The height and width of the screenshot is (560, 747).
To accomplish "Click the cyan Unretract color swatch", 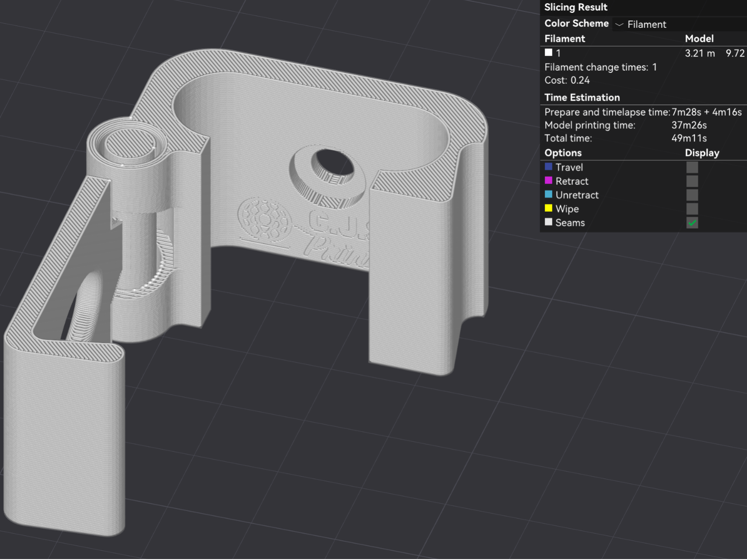I will (x=548, y=194).
